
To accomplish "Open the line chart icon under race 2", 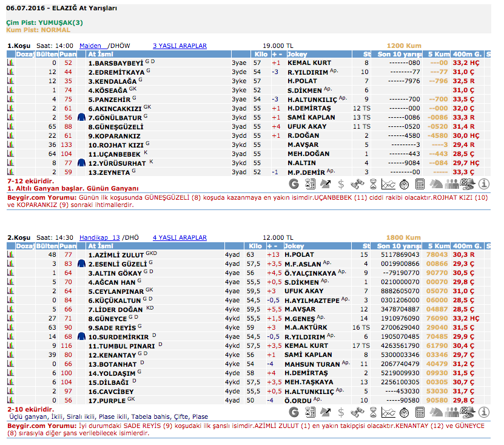I will (389, 412).
